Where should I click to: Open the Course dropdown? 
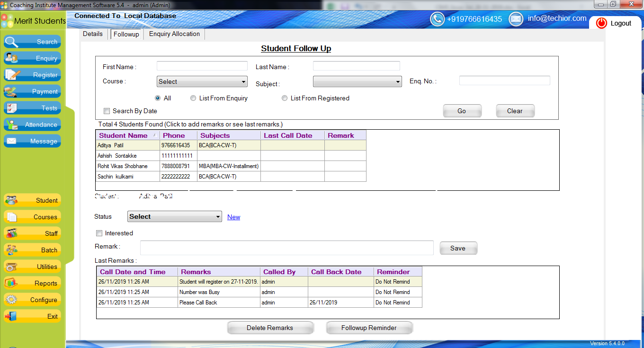click(x=202, y=81)
